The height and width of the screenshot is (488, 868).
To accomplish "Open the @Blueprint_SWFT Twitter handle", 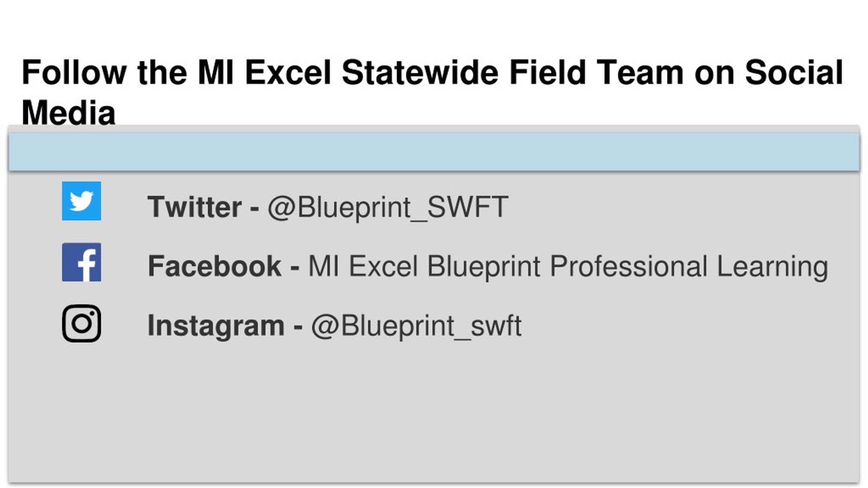I will tap(388, 207).
